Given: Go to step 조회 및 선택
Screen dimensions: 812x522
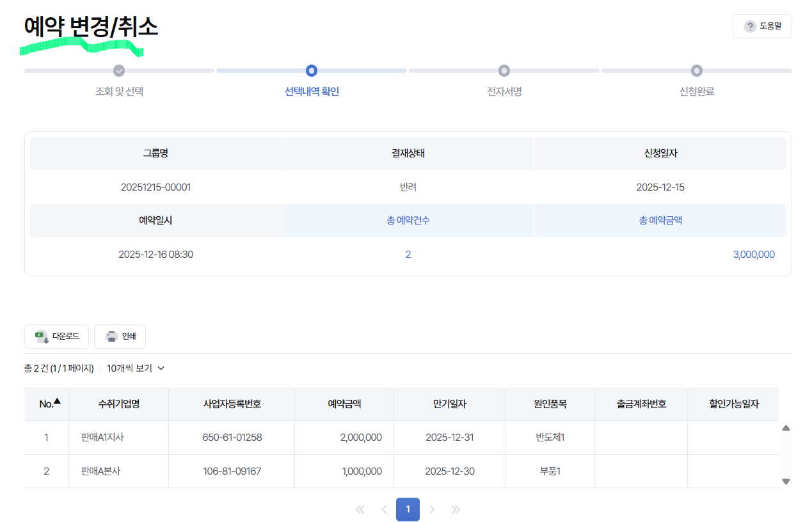Looking at the screenshot, I should coord(119,91).
